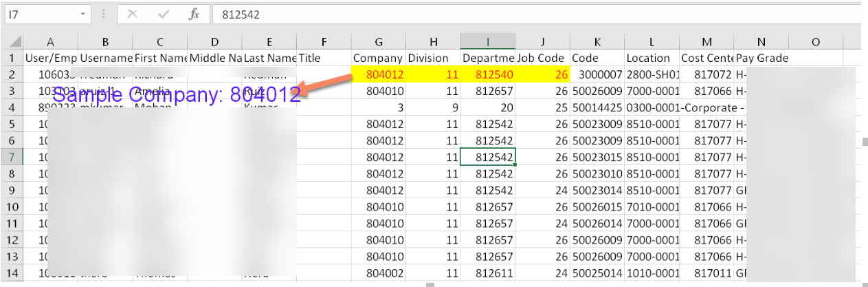Click the Company header cell

(378, 59)
